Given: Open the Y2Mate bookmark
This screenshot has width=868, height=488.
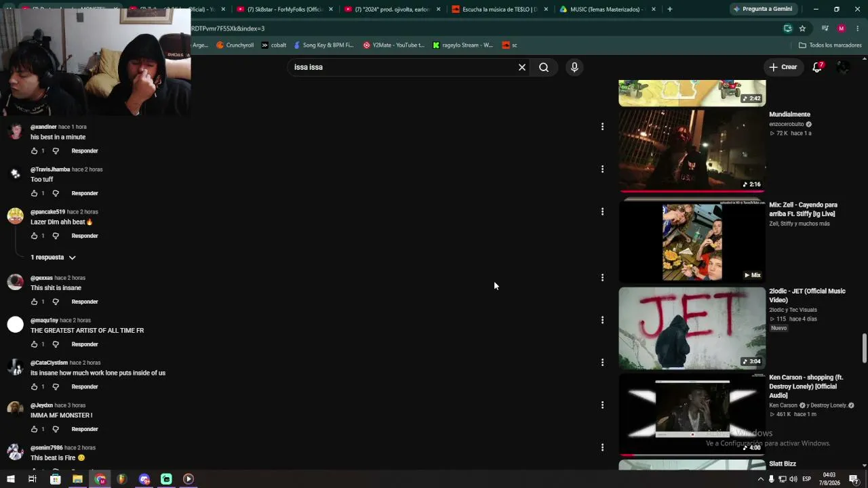Looking at the screenshot, I should tap(393, 45).
